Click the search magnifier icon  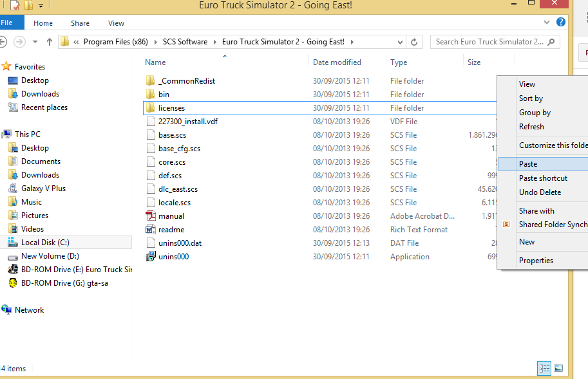551,42
